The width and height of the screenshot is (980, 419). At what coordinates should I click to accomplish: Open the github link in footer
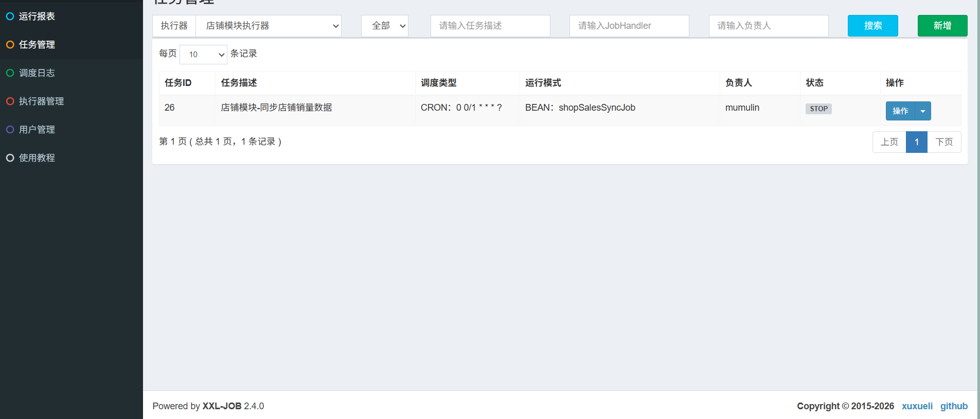tap(953, 406)
